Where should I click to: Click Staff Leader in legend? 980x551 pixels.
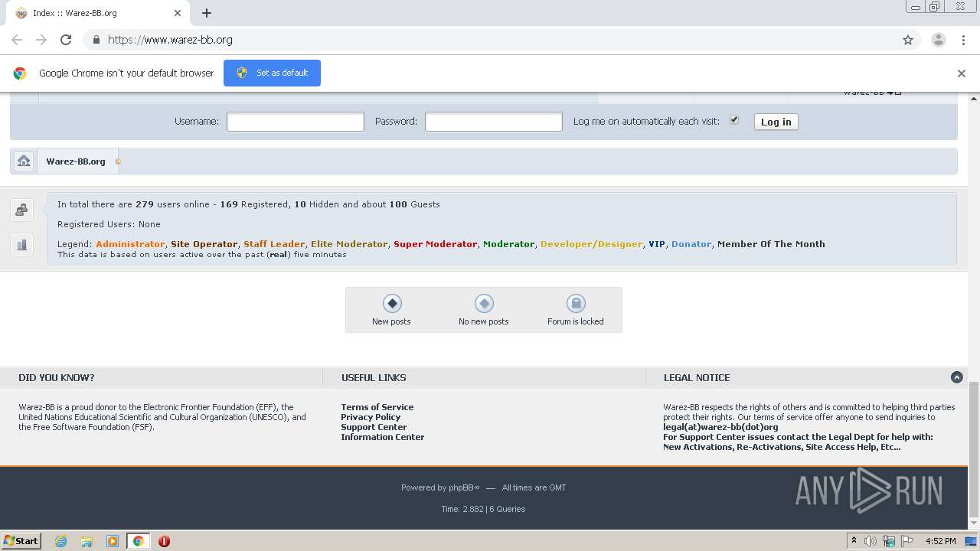tap(274, 244)
